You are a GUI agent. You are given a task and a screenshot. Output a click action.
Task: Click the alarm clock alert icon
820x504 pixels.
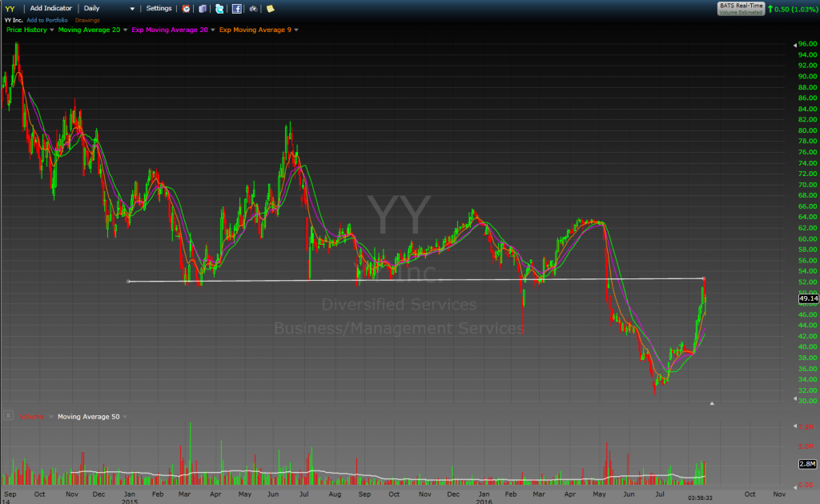coord(187,8)
